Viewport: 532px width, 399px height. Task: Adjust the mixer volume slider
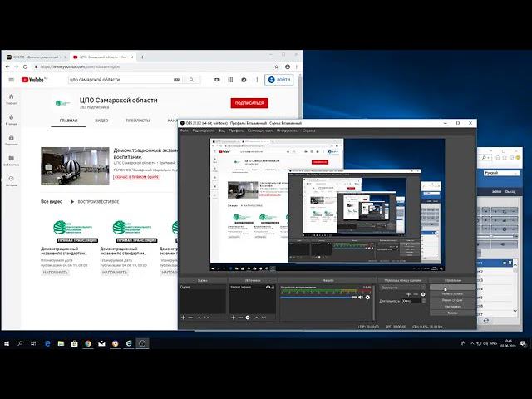[318, 298]
